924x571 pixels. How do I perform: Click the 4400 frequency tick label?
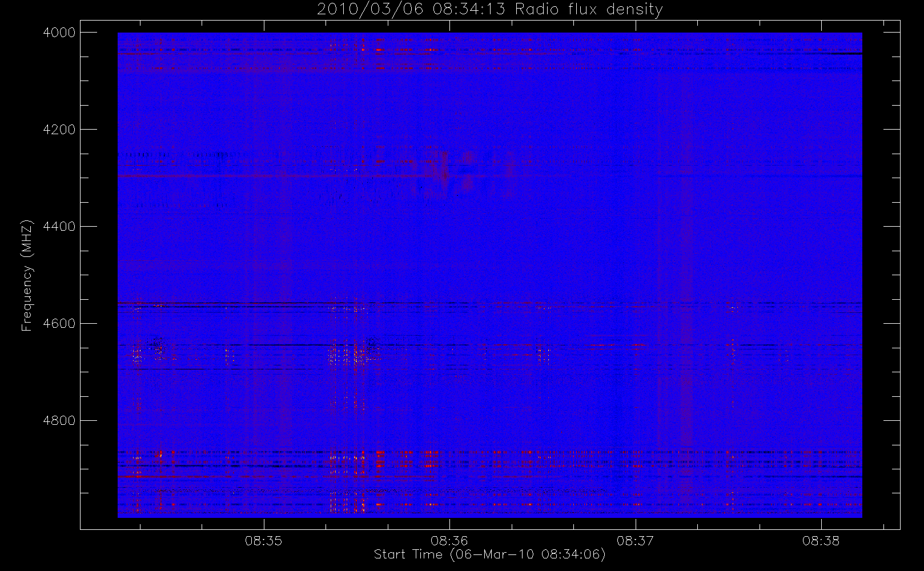59,227
